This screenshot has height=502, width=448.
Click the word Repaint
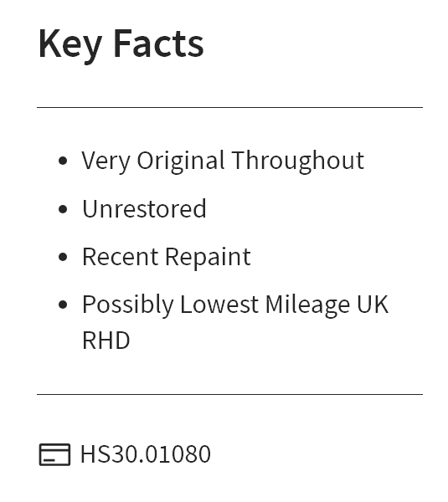tap(208, 258)
